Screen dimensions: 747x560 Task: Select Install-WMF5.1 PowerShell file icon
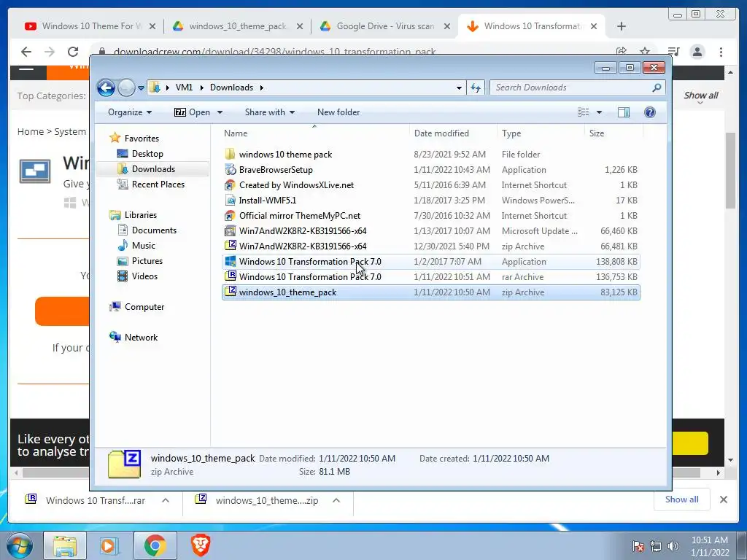point(230,200)
